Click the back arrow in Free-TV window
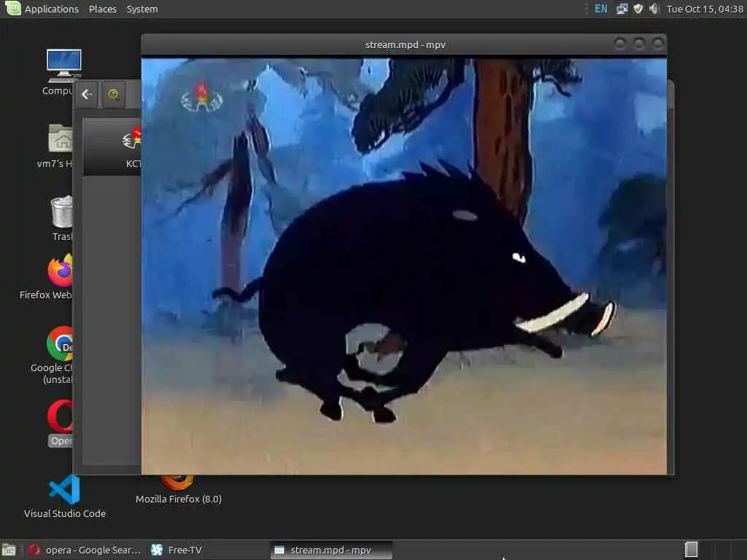Screen dimensions: 747x560 (x=87, y=94)
